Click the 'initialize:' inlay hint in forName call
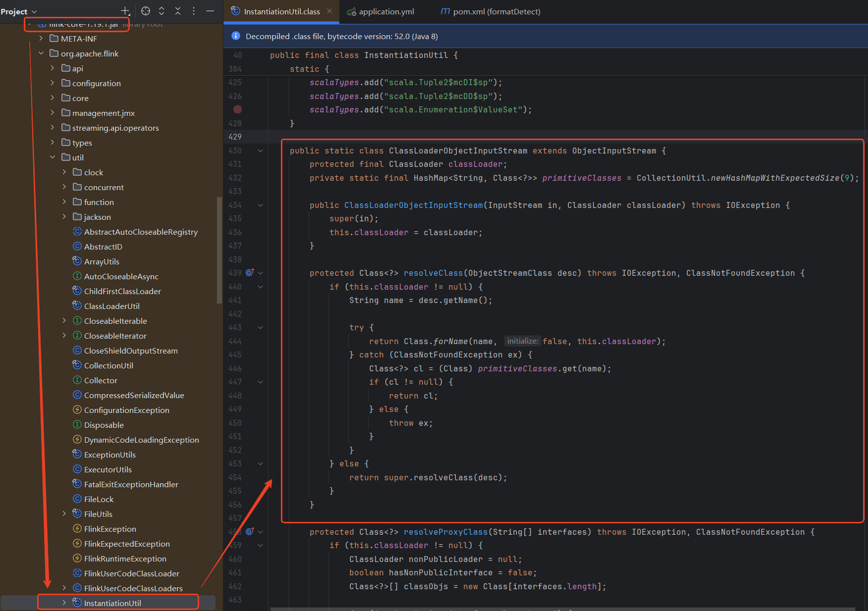The width and height of the screenshot is (868, 611). 522,341
